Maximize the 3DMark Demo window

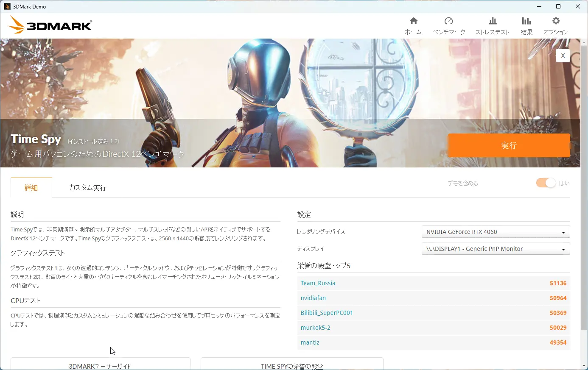coord(558,6)
